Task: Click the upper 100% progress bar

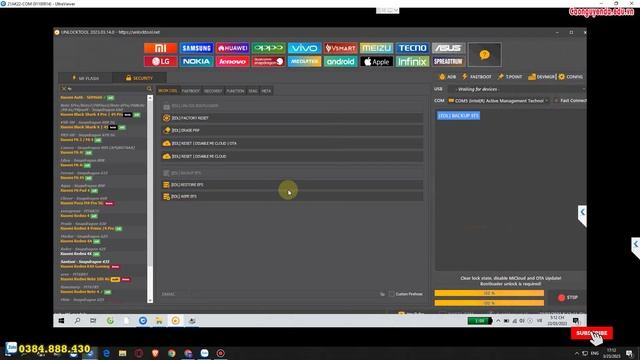Action: [489, 293]
